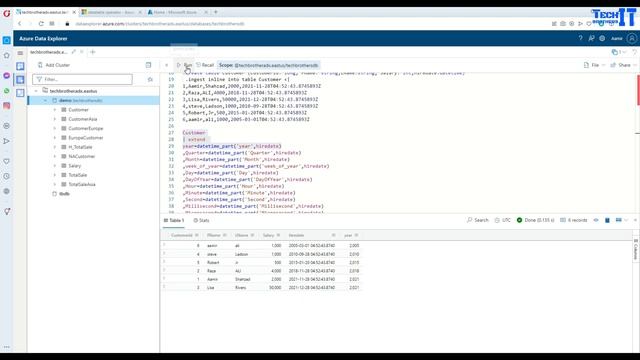
Task: Open Messenger in browser sidebar
Action: 7,76
